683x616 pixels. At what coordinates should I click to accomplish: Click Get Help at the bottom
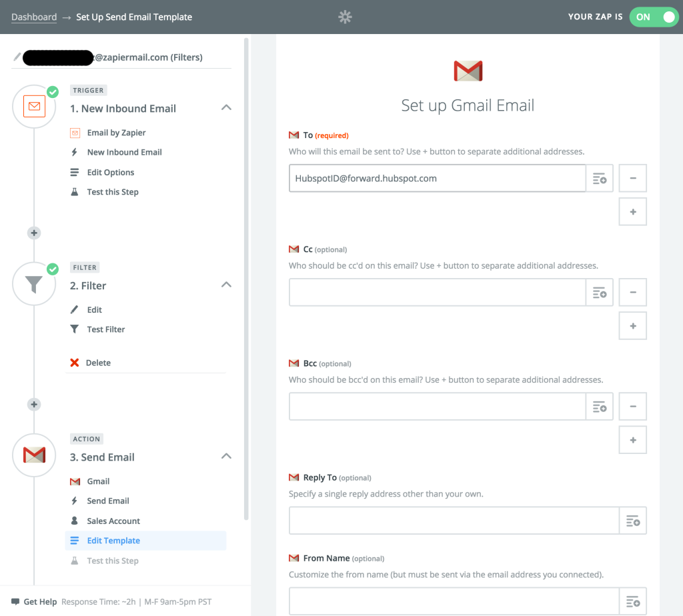pos(40,601)
